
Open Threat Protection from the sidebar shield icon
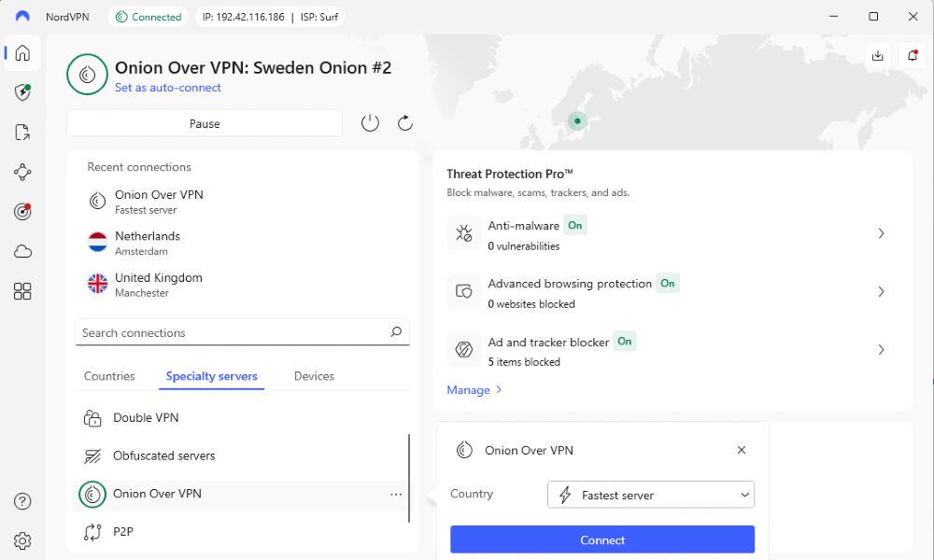(22, 91)
